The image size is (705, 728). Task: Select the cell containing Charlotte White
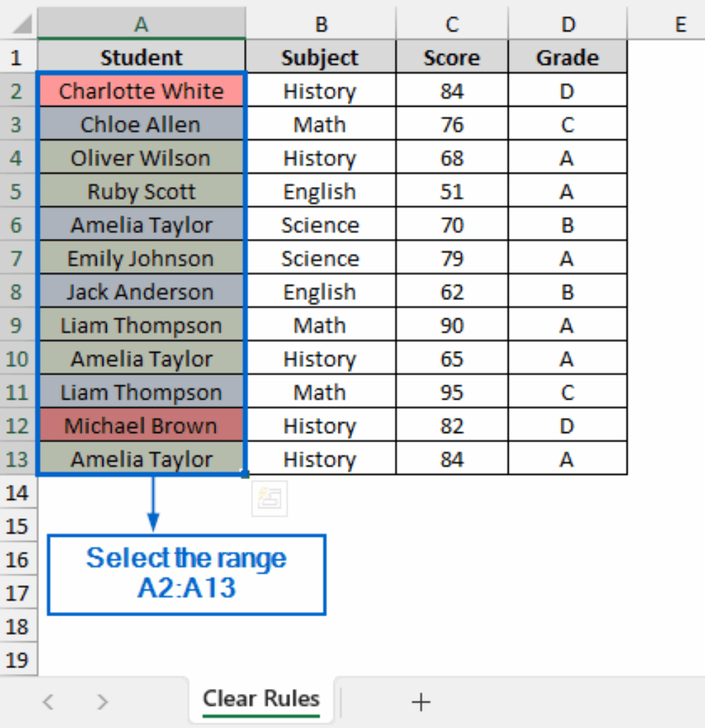point(141,90)
